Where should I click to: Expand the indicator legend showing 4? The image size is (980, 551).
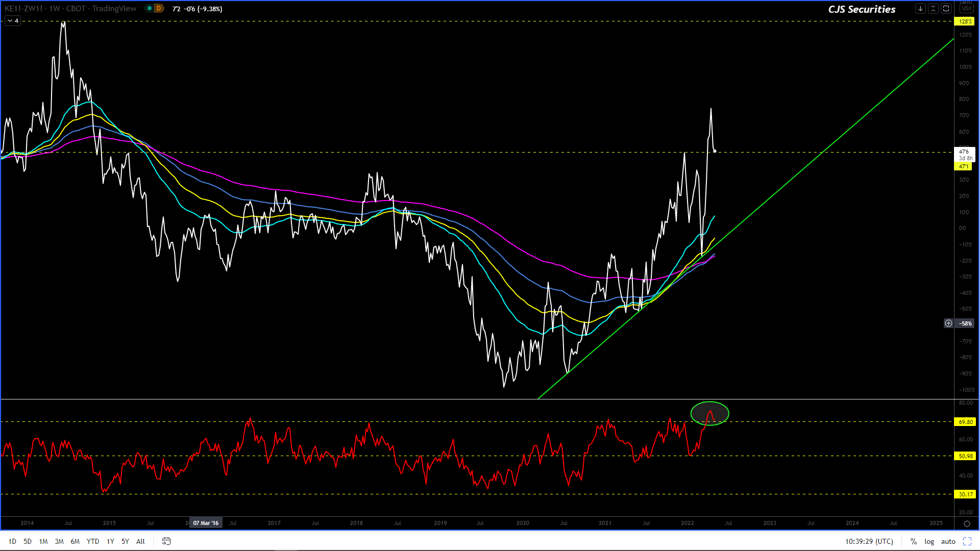pos(13,21)
